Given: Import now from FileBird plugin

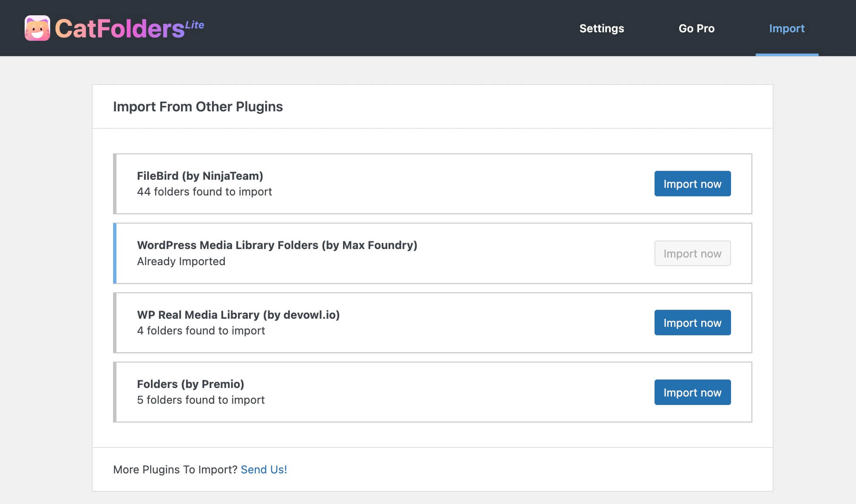Looking at the screenshot, I should click(x=692, y=184).
